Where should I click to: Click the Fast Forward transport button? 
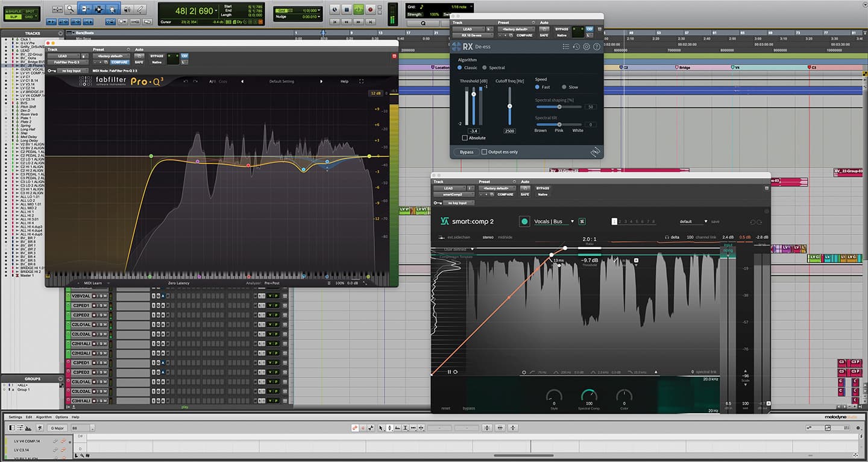(359, 21)
